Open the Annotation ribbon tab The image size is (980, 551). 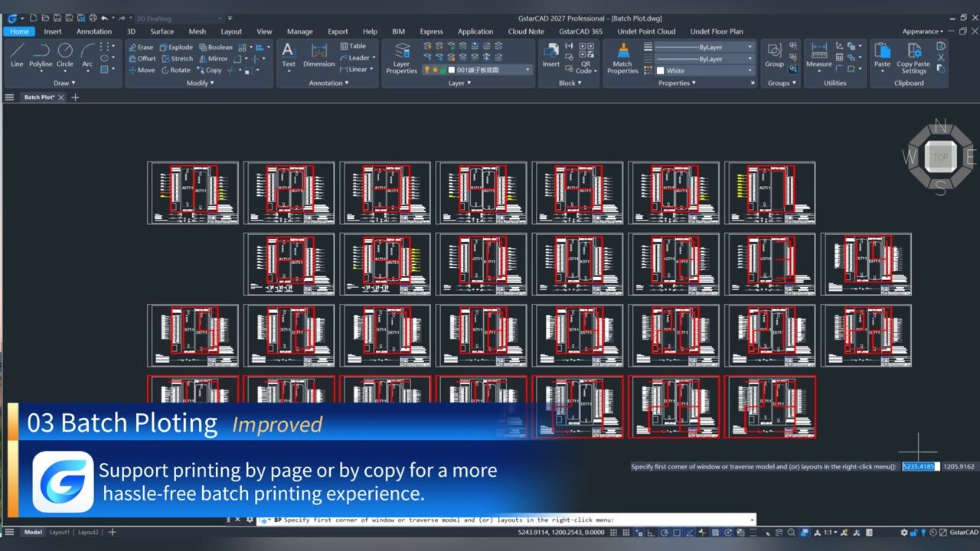pos(93,31)
